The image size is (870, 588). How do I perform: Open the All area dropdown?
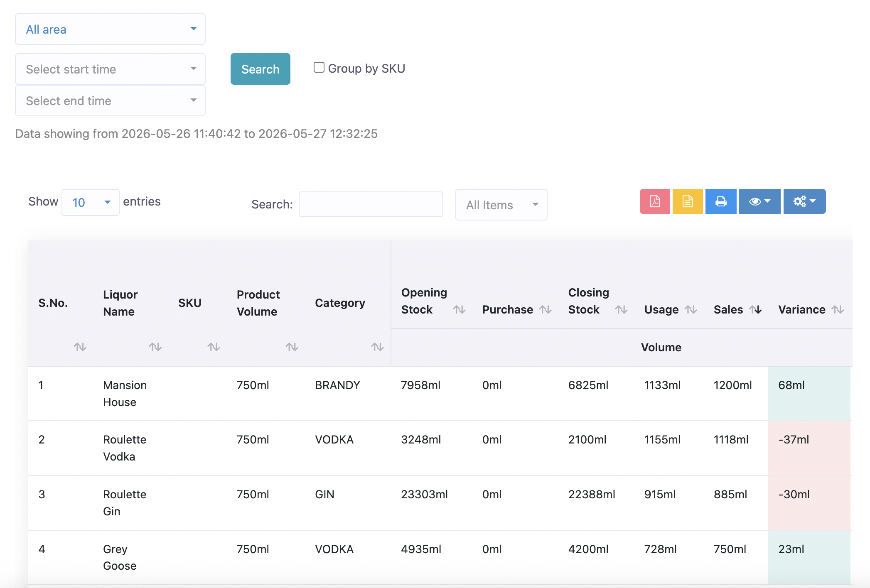110,29
